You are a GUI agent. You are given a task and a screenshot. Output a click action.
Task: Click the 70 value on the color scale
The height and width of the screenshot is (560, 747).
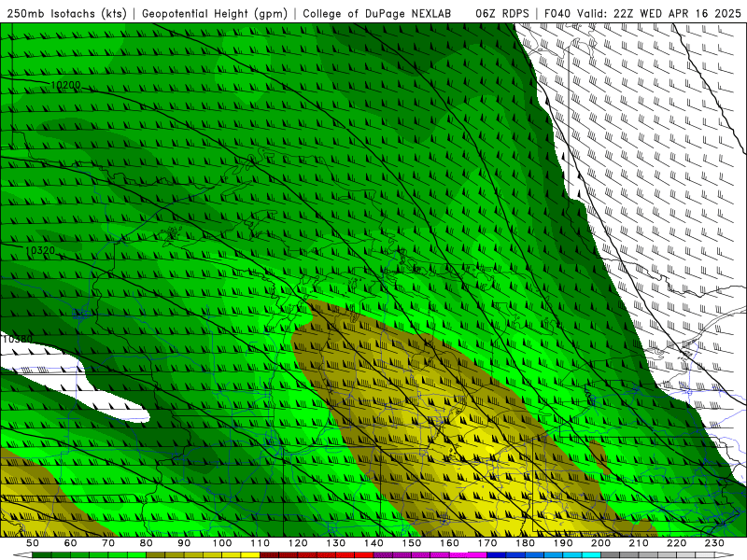click(108, 543)
